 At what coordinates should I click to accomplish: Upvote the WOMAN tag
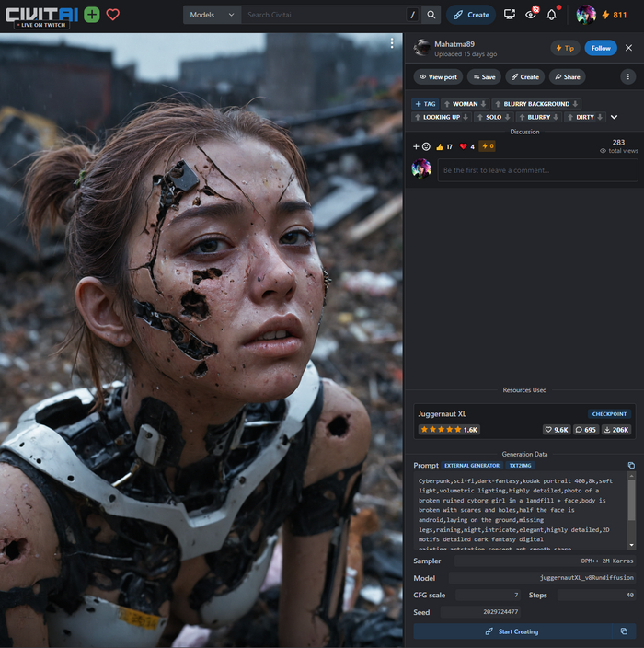click(x=447, y=104)
